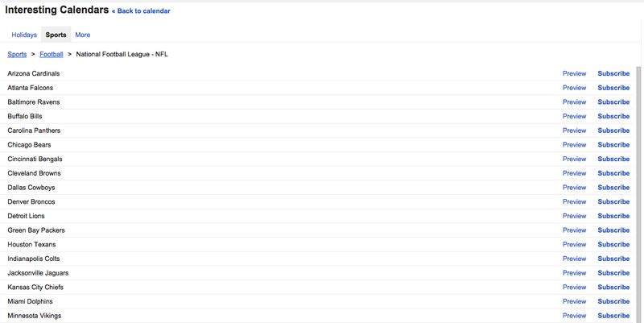Select the Miami Dolphins team name

pos(30,301)
